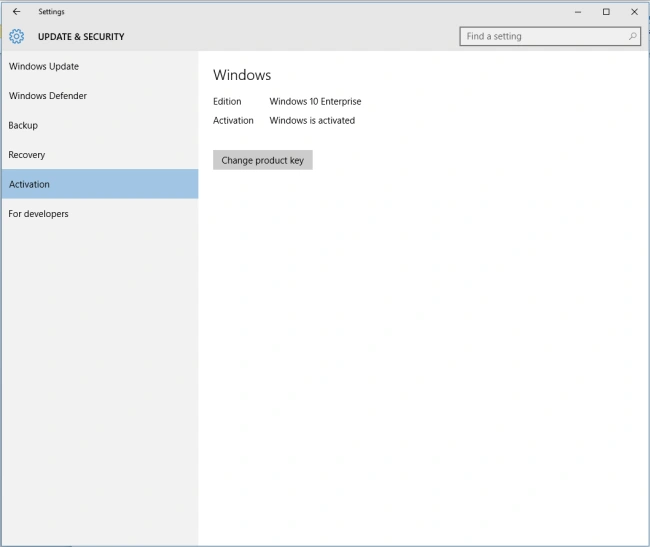Click the Activation label in content pane
The image size is (650, 547).
point(233,121)
